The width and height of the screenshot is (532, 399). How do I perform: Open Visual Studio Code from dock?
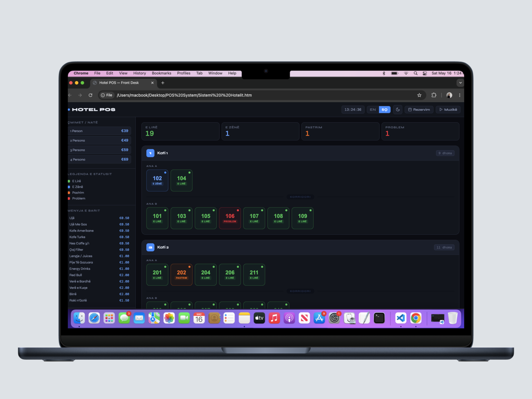pos(401,318)
